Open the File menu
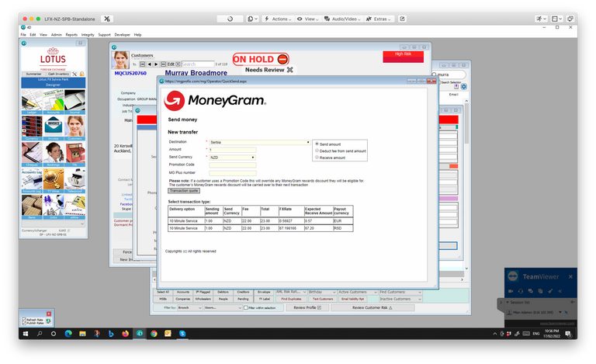The width and height of the screenshot is (596, 364). pos(23,35)
